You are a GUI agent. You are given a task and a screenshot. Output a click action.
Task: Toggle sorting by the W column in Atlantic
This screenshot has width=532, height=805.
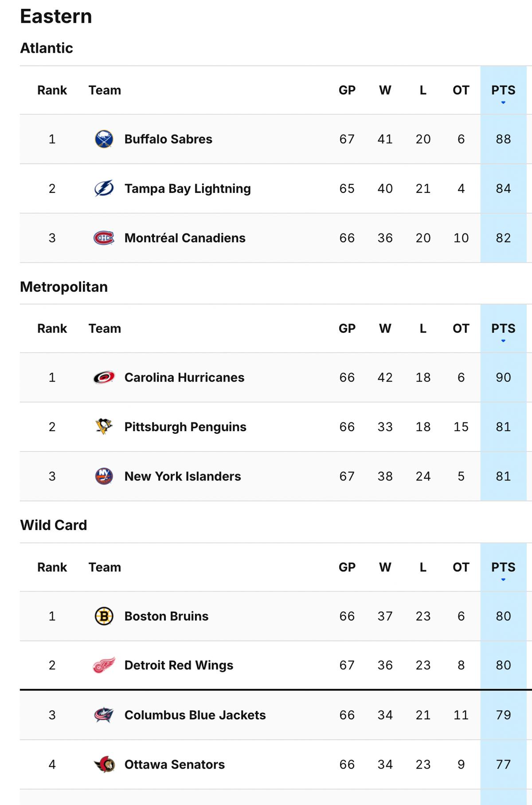point(385,90)
